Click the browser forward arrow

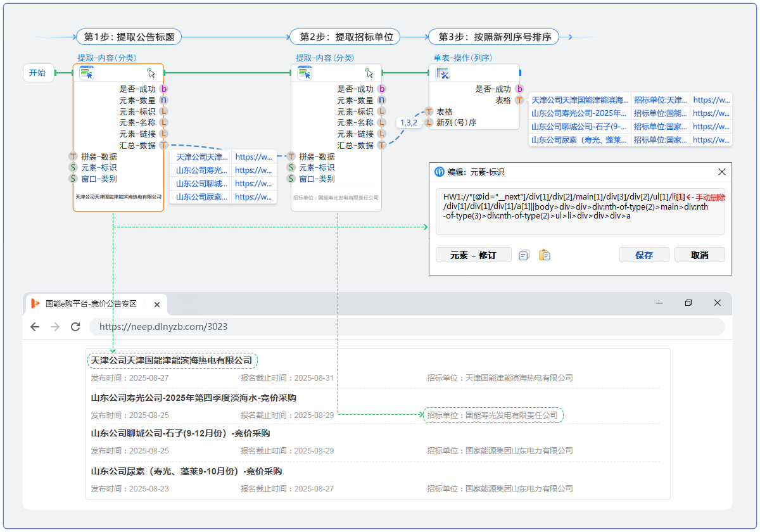click(55, 327)
